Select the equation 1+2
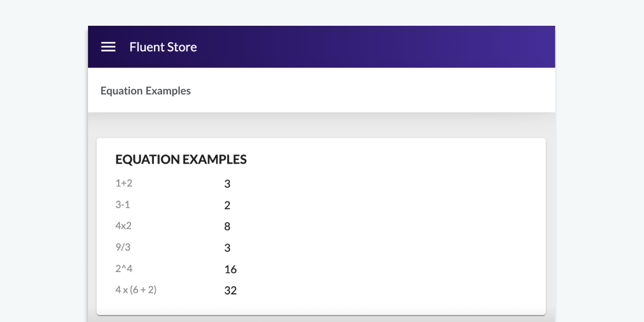644x322 pixels. point(123,183)
